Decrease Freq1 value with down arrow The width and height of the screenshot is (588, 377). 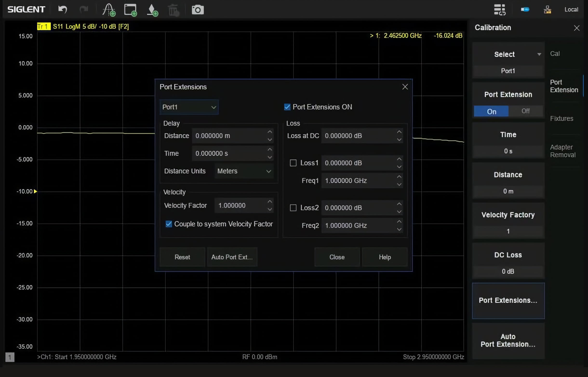[x=399, y=185]
